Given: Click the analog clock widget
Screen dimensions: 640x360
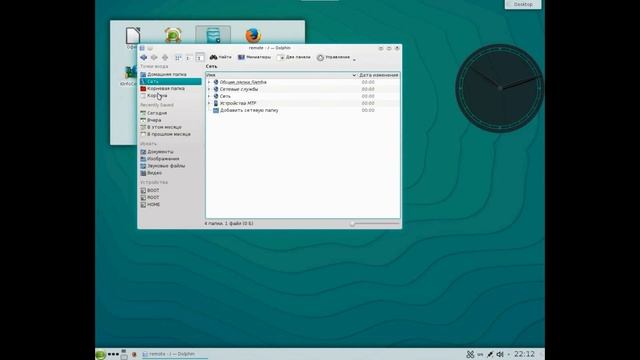Looking at the screenshot, I should pos(500,88).
